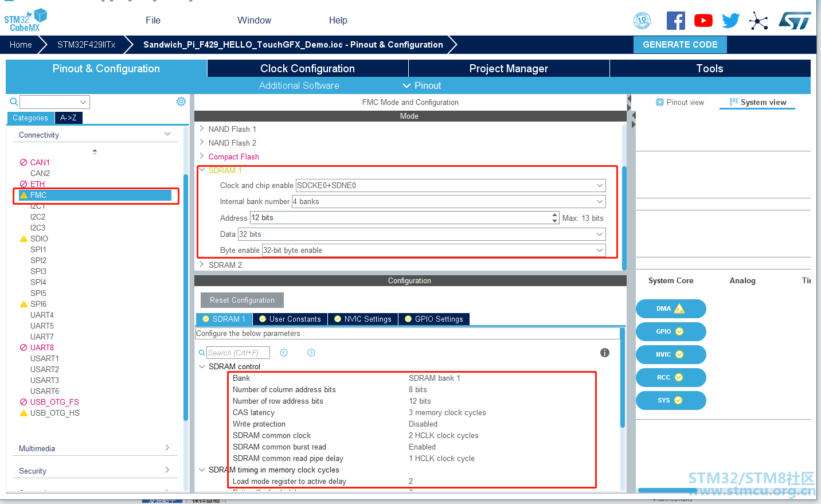The image size is (821, 504).
Task: Open the File menu
Action: click(153, 20)
